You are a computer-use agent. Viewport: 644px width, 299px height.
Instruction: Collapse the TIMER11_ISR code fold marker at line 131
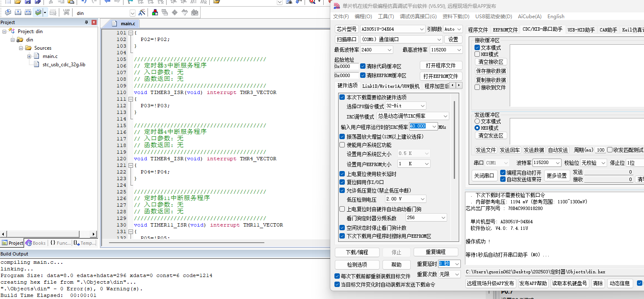click(x=130, y=231)
